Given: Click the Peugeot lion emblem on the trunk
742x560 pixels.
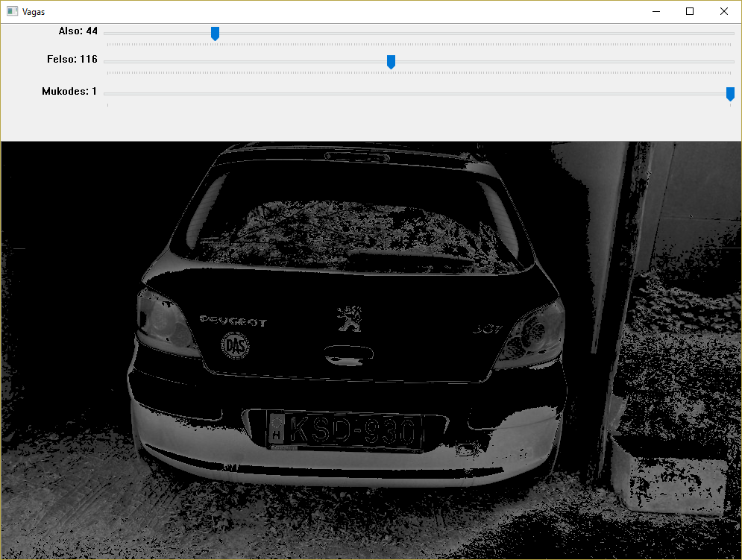Looking at the screenshot, I should tap(348, 317).
